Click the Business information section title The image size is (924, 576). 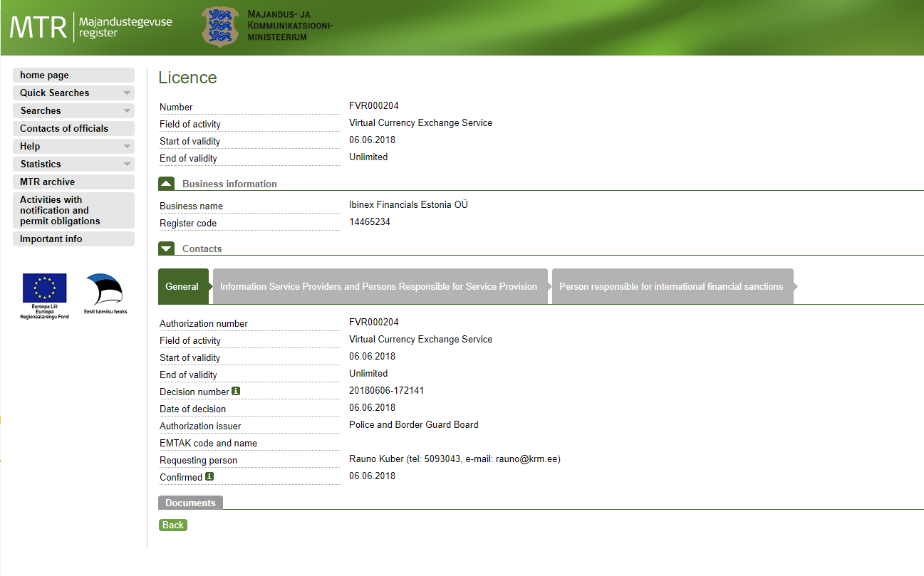click(x=229, y=184)
